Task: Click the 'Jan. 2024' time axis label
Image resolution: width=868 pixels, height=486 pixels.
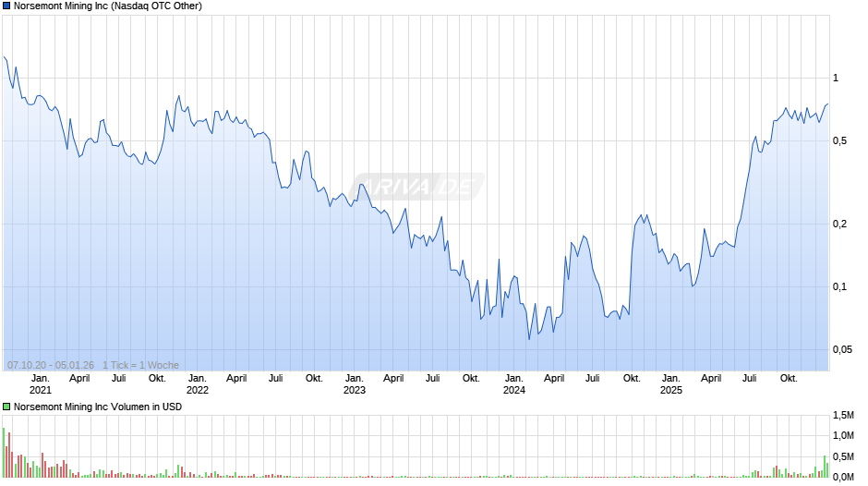Action: pyautogui.click(x=513, y=384)
